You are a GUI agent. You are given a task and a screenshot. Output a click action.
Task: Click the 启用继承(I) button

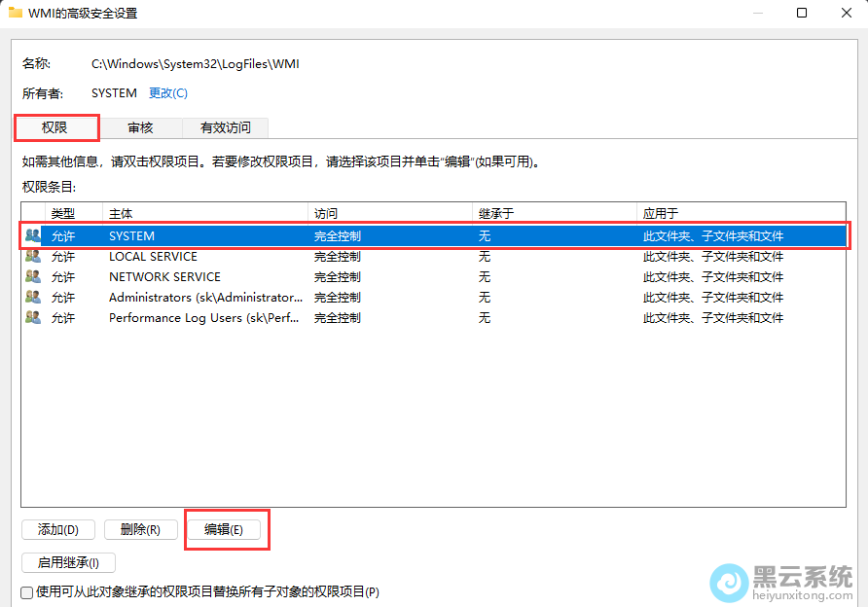[68, 562]
